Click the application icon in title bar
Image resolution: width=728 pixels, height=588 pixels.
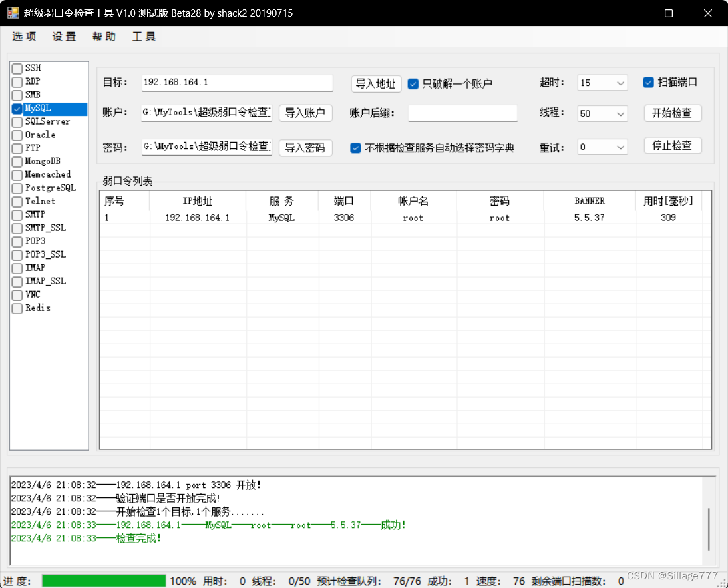coord(13,13)
